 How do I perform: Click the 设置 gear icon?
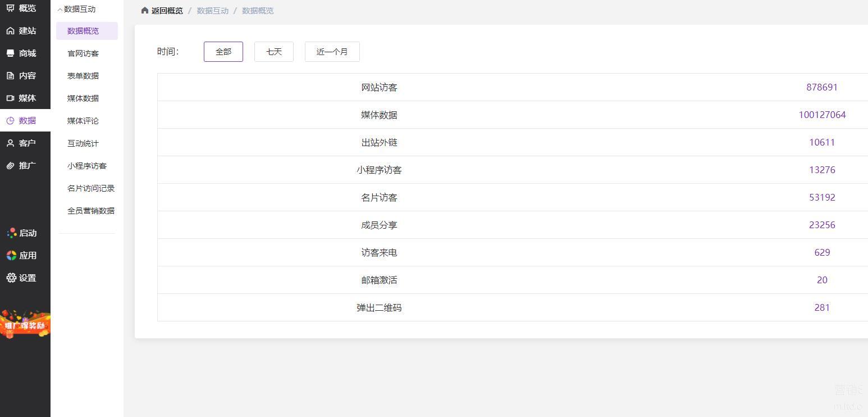pyautogui.click(x=11, y=278)
